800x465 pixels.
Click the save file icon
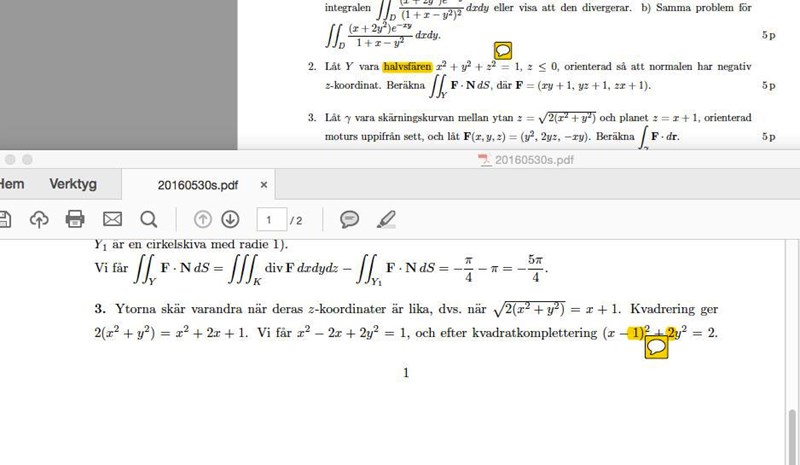4,219
